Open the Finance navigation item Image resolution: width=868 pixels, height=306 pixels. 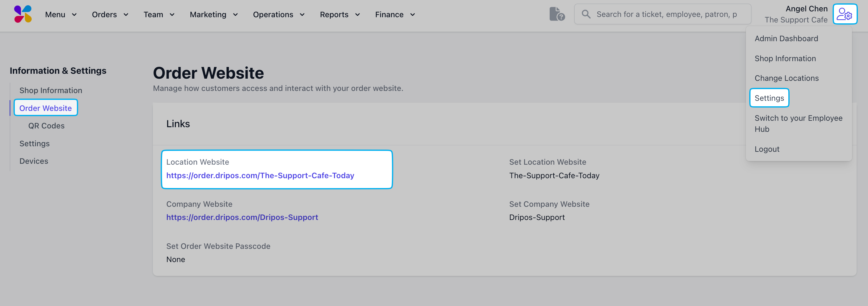tap(389, 14)
